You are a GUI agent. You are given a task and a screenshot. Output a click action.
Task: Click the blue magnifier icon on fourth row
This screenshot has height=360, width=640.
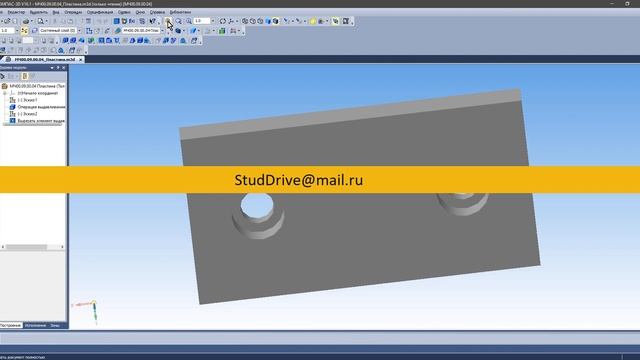[61, 50]
